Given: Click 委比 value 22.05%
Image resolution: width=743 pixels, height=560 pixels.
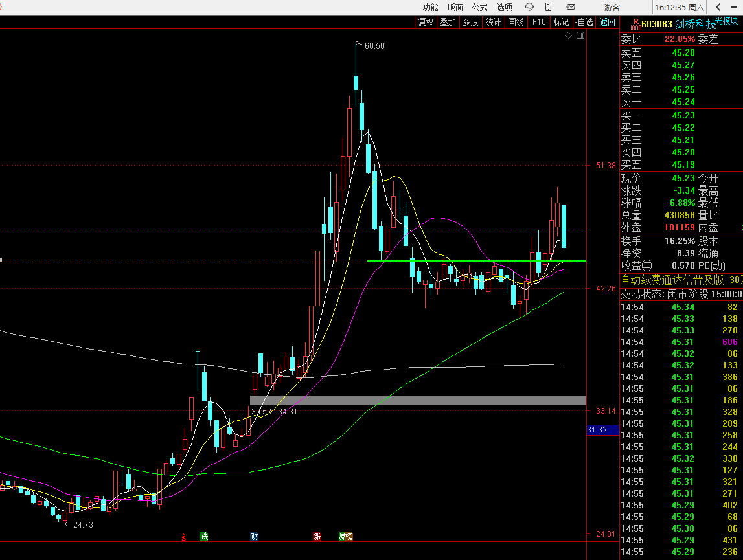Looking at the screenshot, I should [x=680, y=39].
